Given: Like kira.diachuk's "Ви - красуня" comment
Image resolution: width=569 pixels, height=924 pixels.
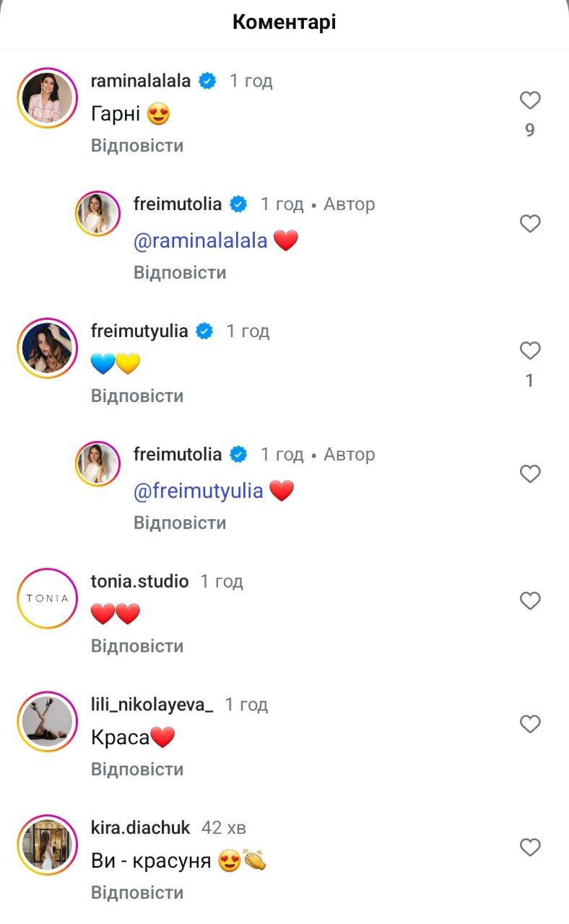Looking at the screenshot, I should click(530, 847).
